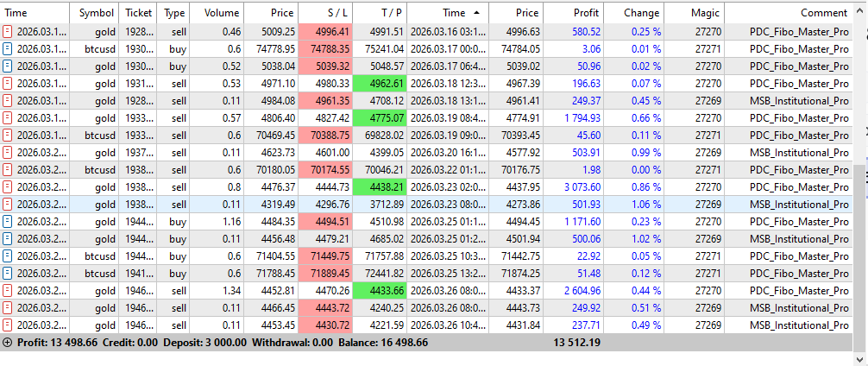
Task: Toggle sort on the Time header with arrow
Action: 449,13
